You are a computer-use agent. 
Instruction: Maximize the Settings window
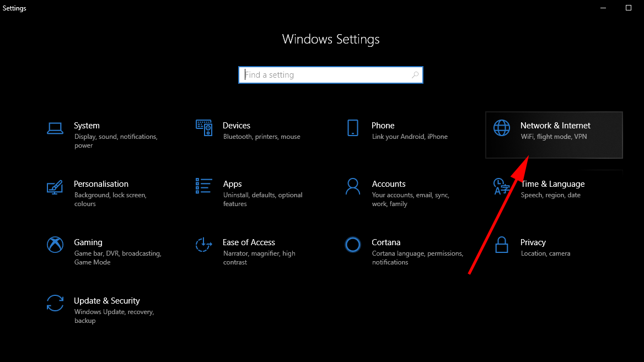629,8
